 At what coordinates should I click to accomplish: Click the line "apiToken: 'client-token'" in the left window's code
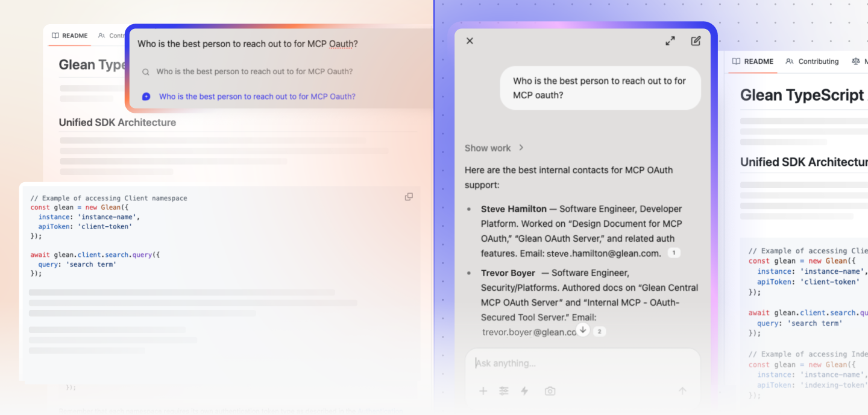click(x=85, y=226)
